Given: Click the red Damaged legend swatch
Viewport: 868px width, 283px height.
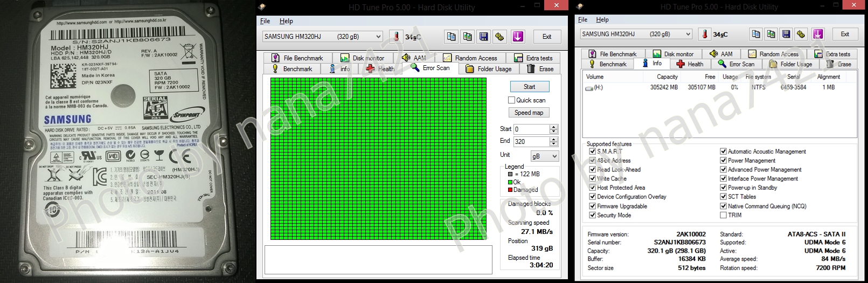Looking at the screenshot, I should [x=510, y=190].
